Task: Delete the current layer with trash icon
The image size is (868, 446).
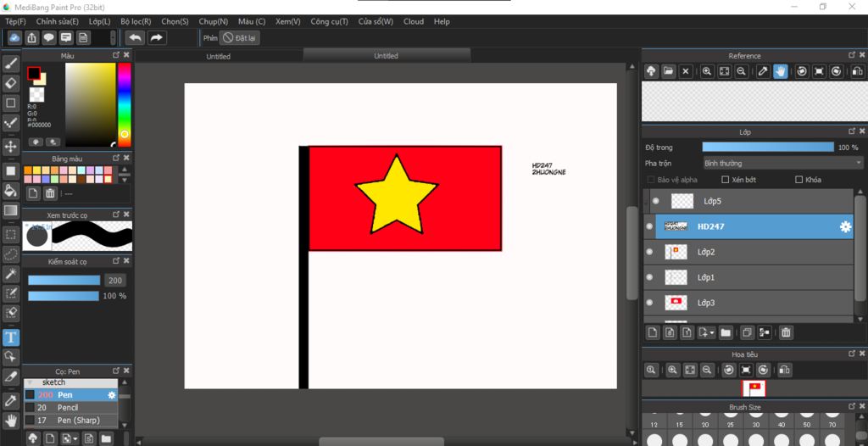Action: pyautogui.click(x=786, y=332)
